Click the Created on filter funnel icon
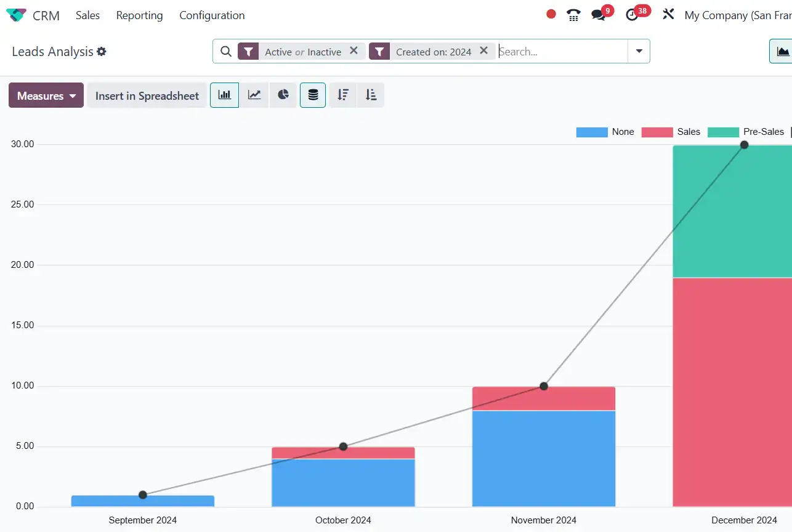Screen dimensions: 792x532 [379, 52]
